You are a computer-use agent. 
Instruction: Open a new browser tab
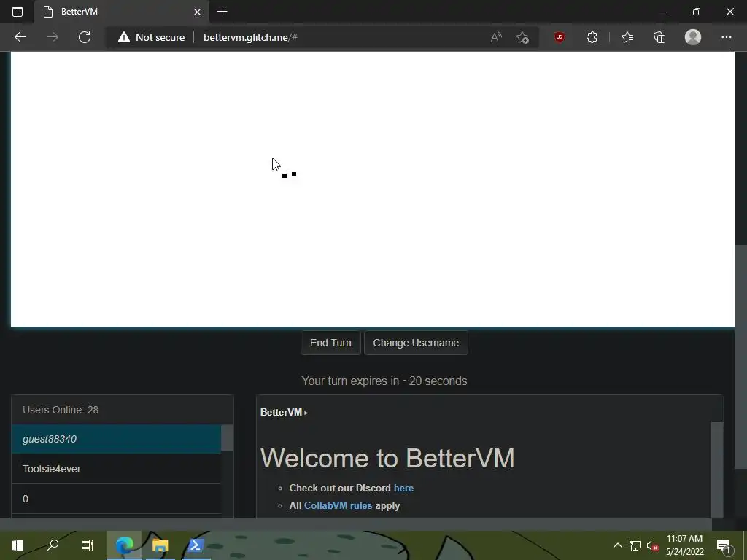pos(222,12)
